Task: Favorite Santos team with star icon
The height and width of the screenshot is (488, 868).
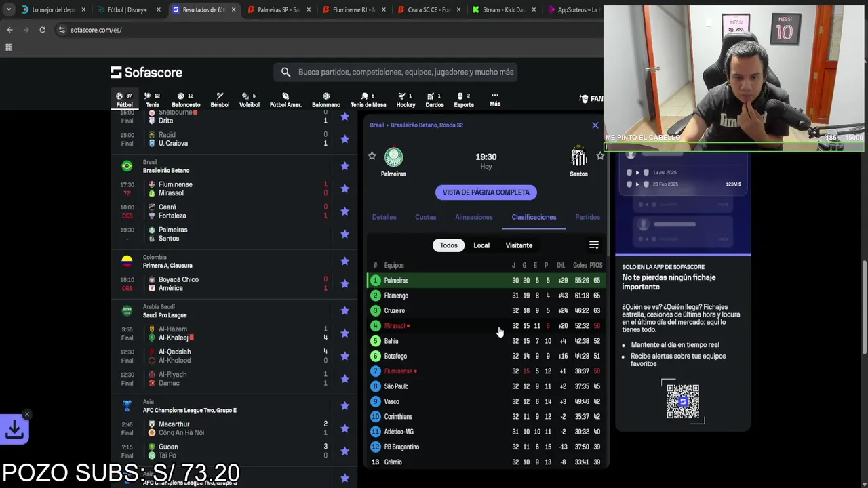Action: click(x=600, y=156)
